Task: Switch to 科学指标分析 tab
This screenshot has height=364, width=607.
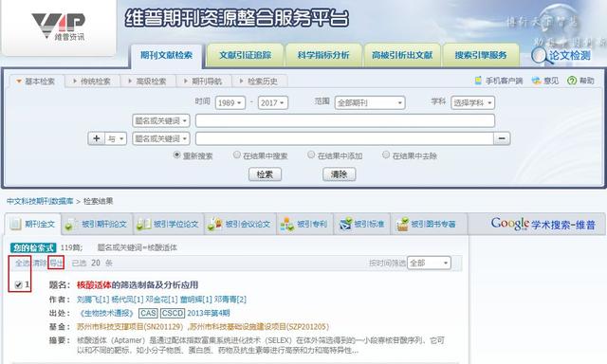Action: [x=323, y=55]
